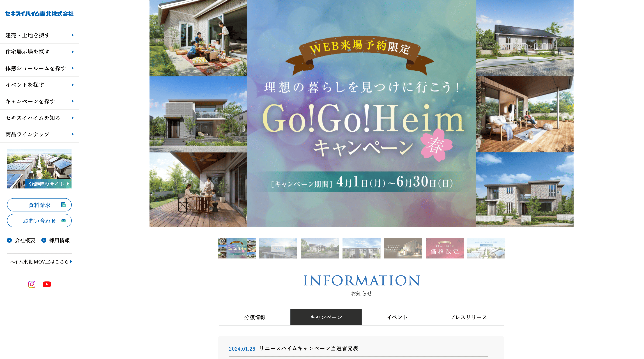Click the セキスイハイム東北株式会社 logo
The image size is (644, 359).
(39, 14)
